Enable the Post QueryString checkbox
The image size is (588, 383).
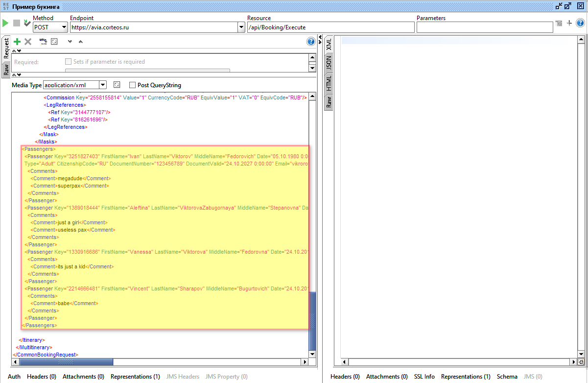pos(132,85)
